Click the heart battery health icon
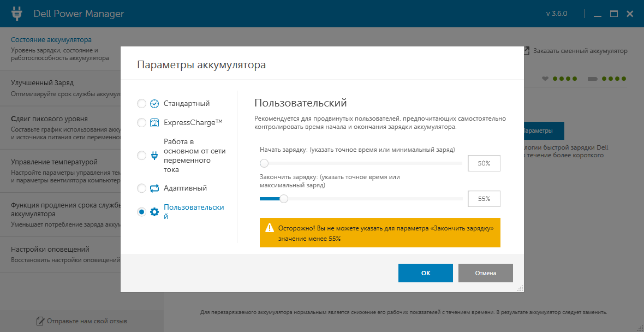 pyautogui.click(x=545, y=79)
